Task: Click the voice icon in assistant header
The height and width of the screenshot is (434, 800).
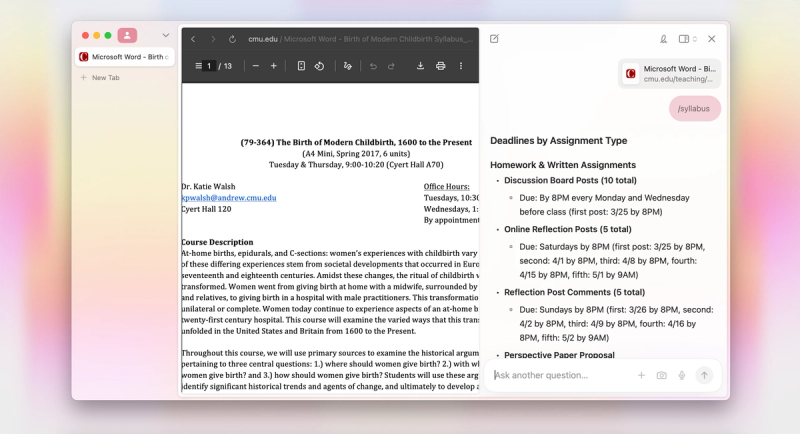Action: coord(663,39)
